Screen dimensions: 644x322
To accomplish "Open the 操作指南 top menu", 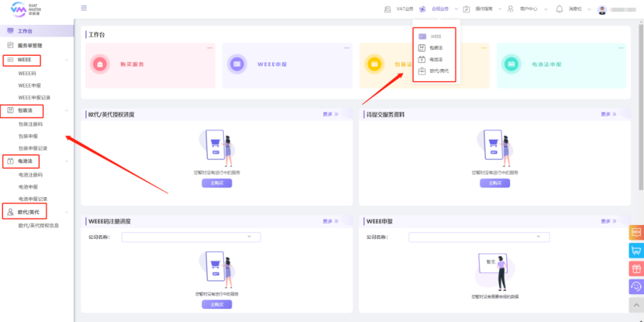I will (x=484, y=9).
